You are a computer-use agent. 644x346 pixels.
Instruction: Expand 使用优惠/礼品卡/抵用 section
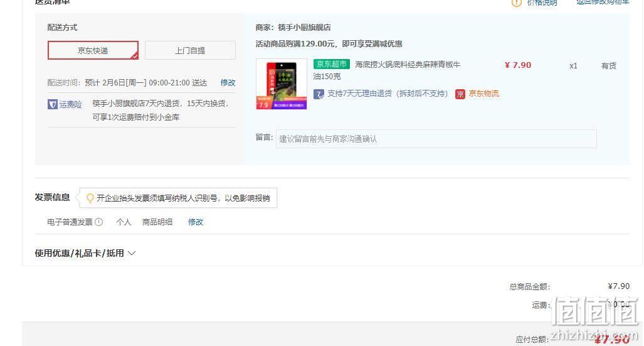click(x=85, y=253)
